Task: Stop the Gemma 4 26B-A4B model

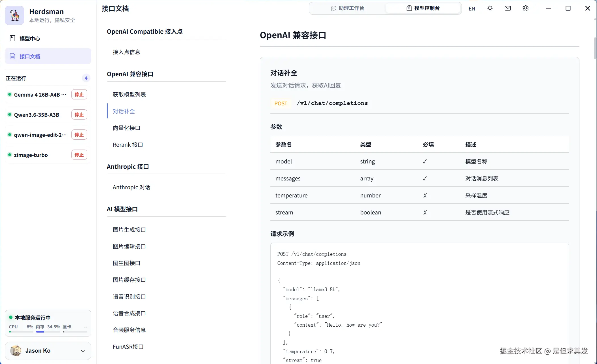Action: click(x=79, y=95)
